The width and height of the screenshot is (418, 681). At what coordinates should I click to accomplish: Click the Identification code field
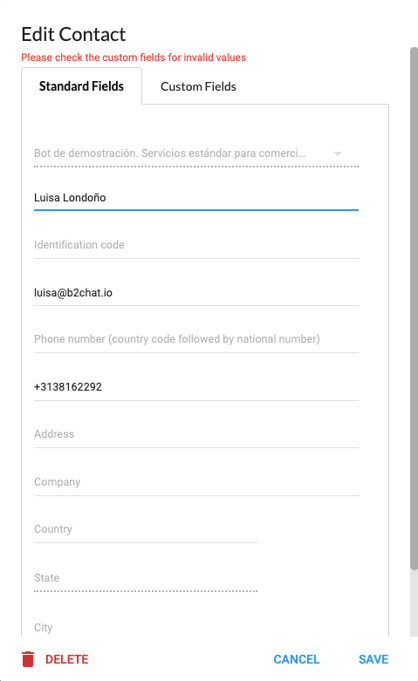tap(196, 245)
